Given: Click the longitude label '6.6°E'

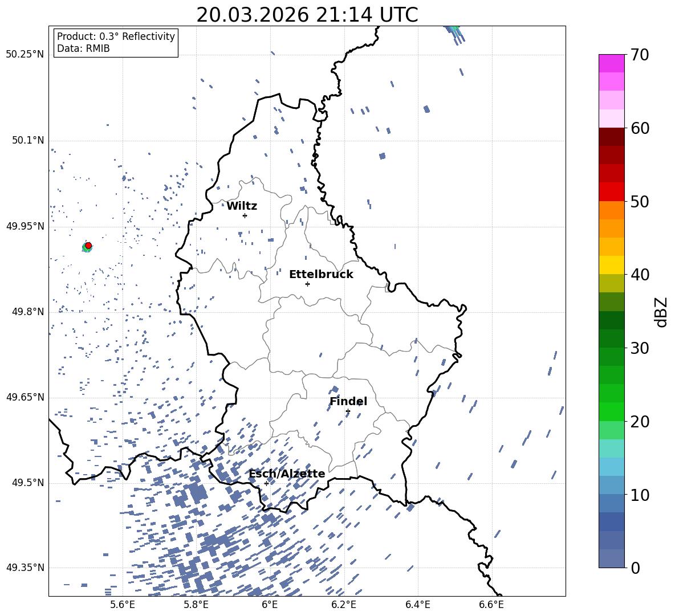Looking at the screenshot, I should tap(491, 605).
